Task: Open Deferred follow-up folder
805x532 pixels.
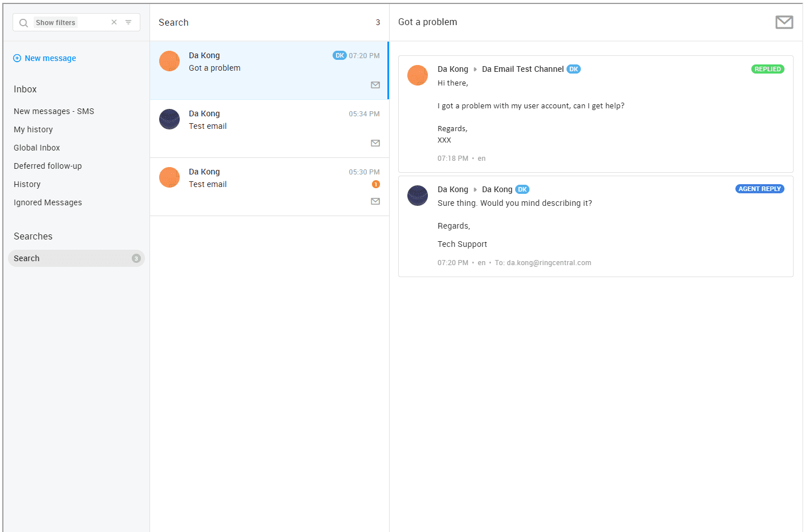Action: (x=47, y=166)
